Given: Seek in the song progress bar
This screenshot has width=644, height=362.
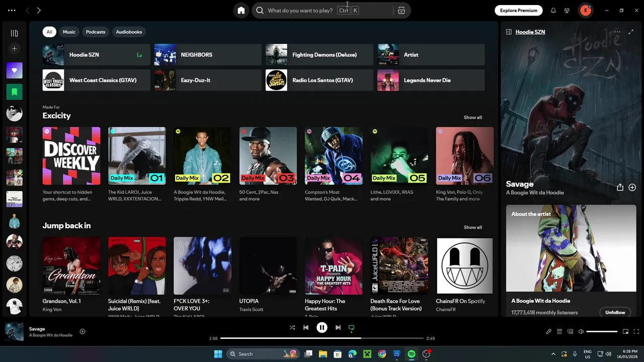Looking at the screenshot, I should pyautogui.click(x=322, y=338).
